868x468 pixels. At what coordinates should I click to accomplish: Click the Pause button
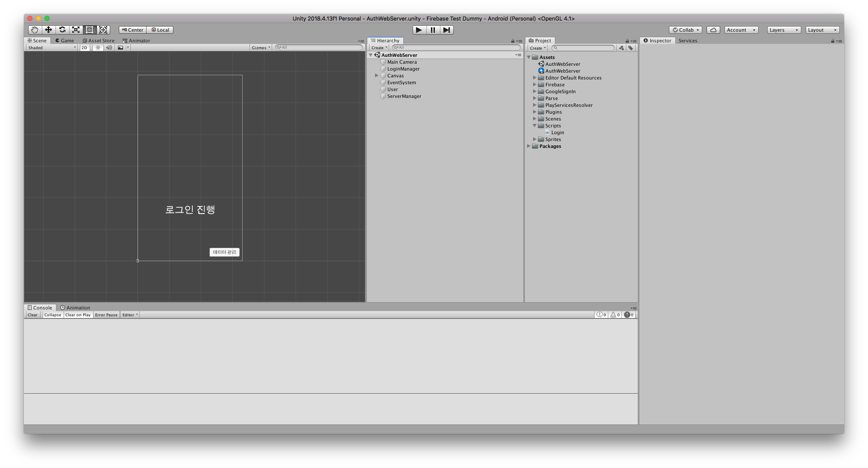click(433, 30)
